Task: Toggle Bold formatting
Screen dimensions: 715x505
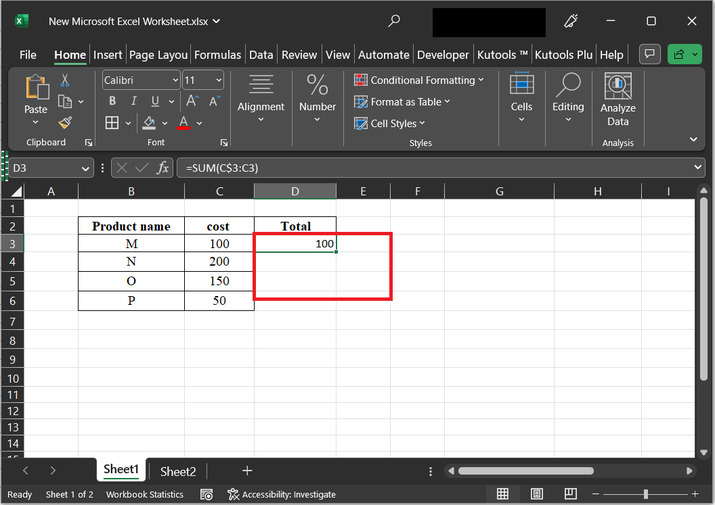Action: click(112, 101)
